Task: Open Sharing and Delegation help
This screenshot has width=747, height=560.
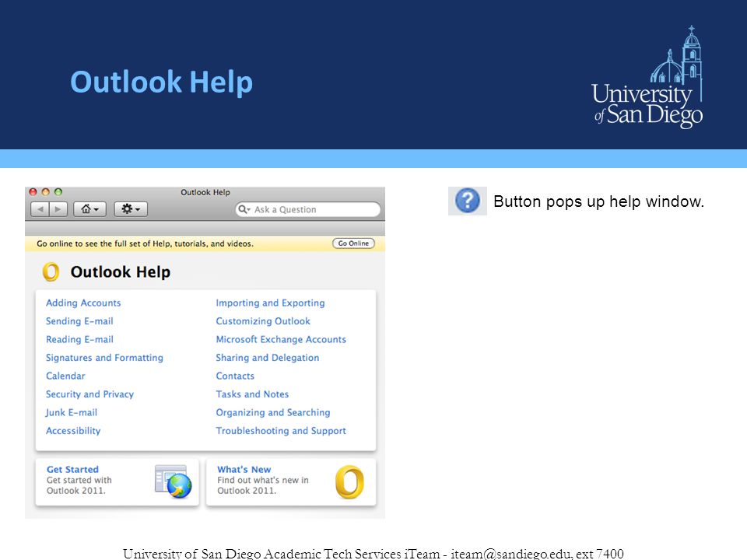Action: 267,358
